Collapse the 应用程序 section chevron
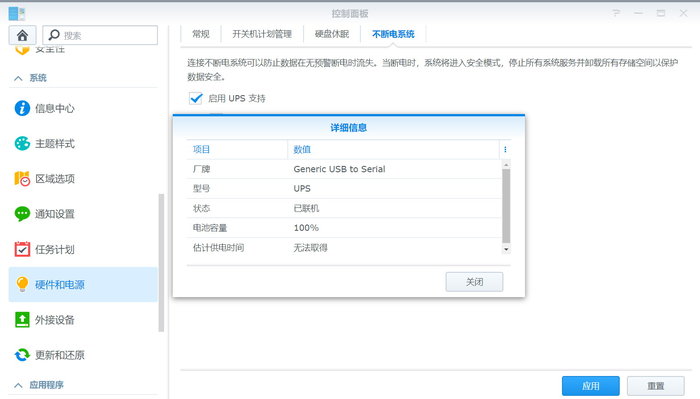Image resolution: width=700 pixels, height=399 pixels. (x=18, y=385)
